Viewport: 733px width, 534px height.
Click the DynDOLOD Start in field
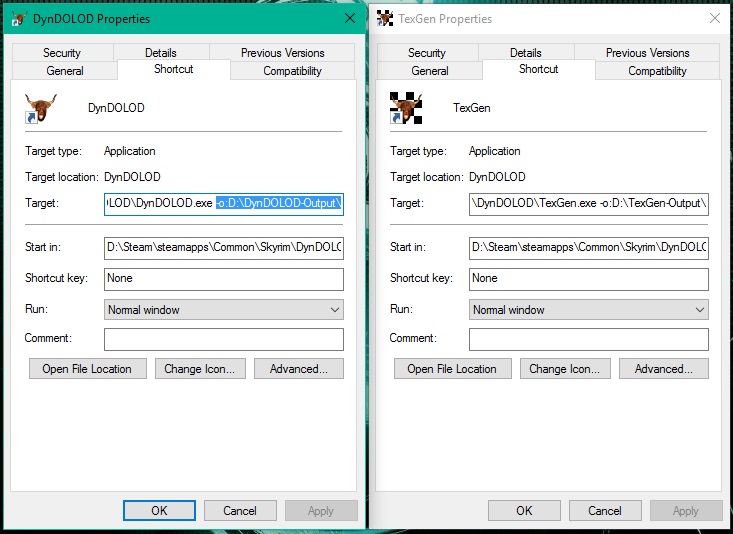224,248
